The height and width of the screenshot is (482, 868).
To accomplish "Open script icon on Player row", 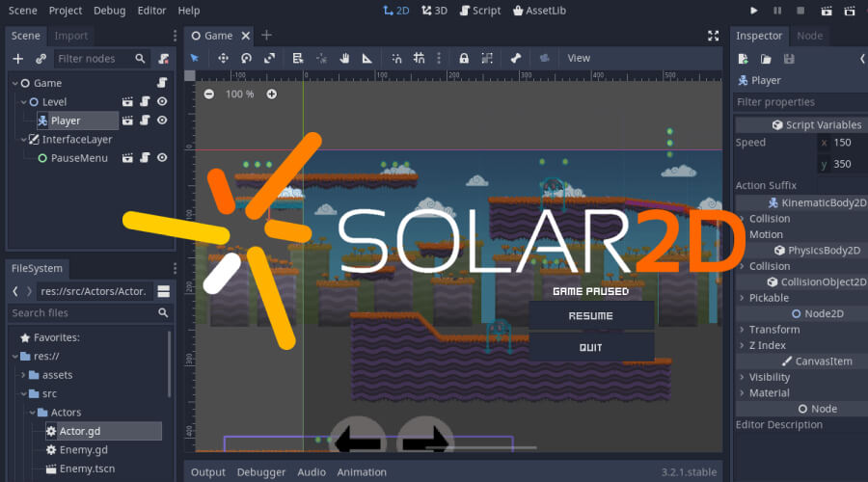I will (145, 120).
